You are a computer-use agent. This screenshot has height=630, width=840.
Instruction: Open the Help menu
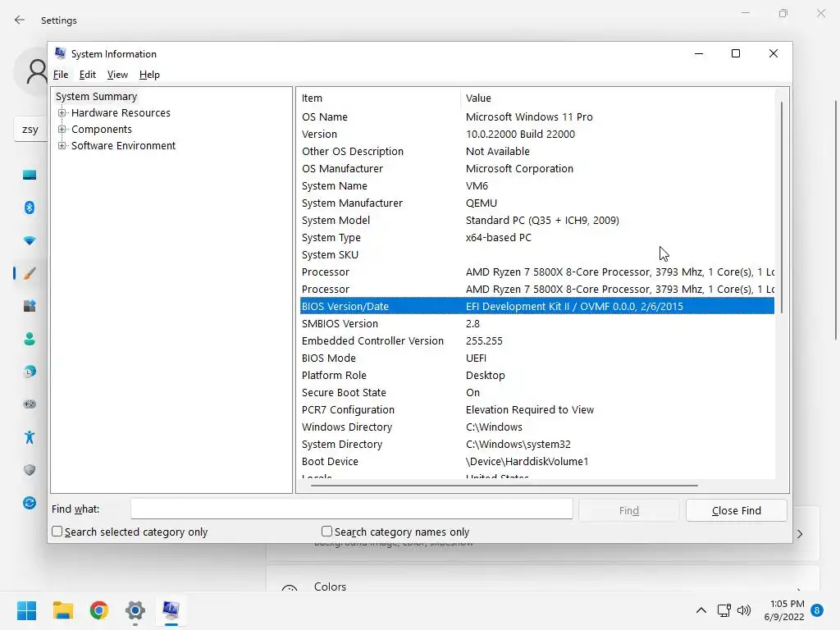[149, 75]
